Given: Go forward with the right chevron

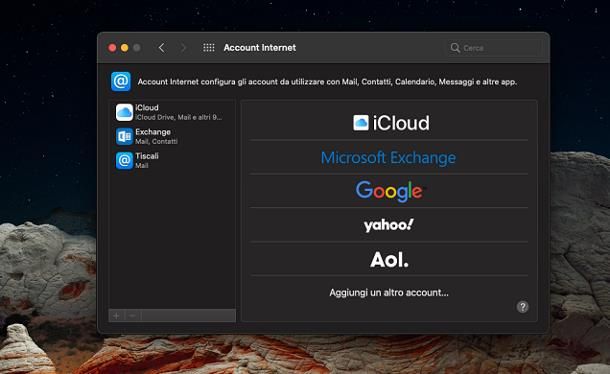Looking at the screenshot, I should tap(183, 48).
